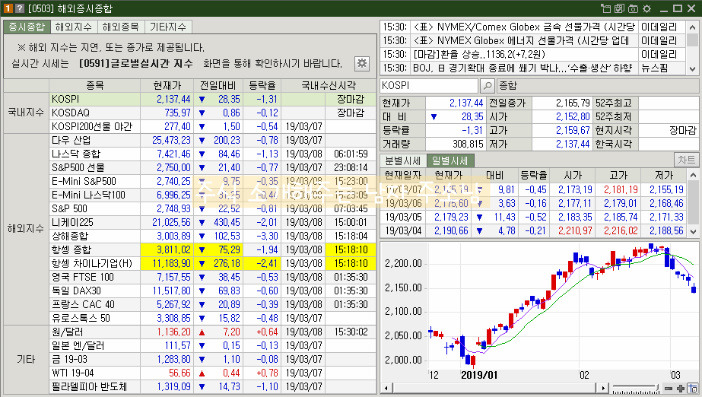Click the KOSPI symbol input field

pyautogui.click(x=429, y=85)
